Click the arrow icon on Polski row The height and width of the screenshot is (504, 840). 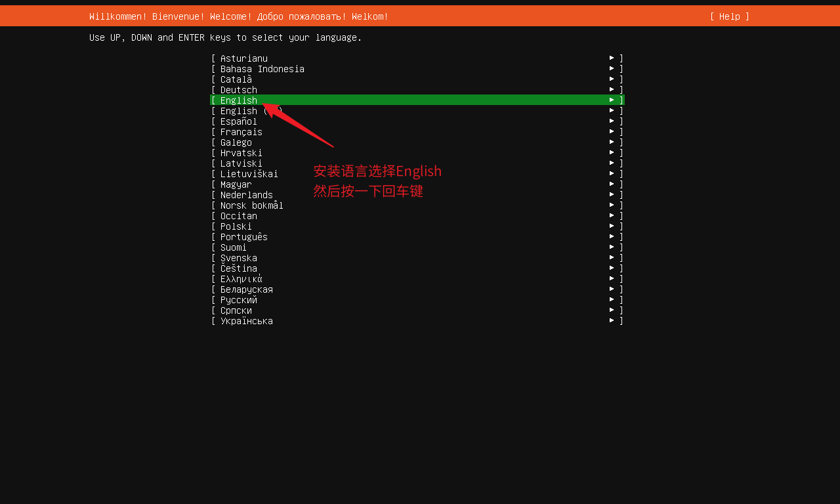612,226
